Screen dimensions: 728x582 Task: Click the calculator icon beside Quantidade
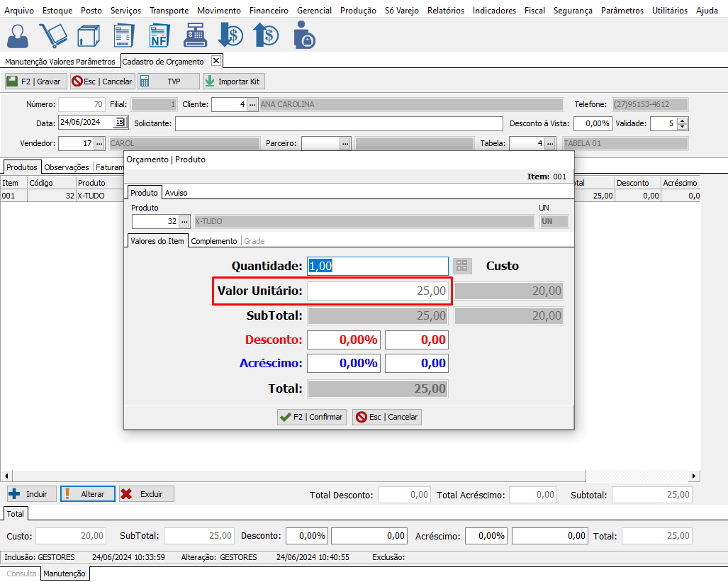pyautogui.click(x=462, y=267)
